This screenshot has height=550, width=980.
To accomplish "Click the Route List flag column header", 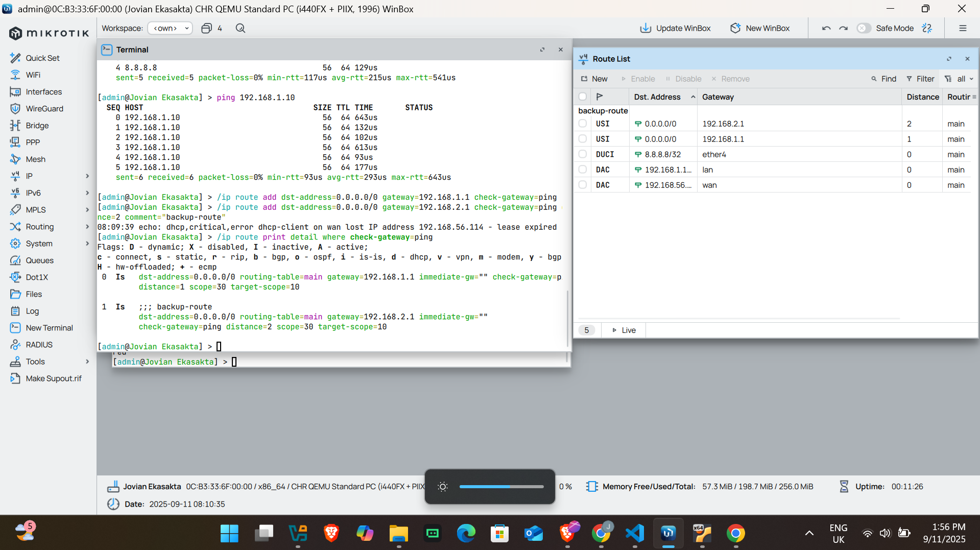I will click(600, 97).
